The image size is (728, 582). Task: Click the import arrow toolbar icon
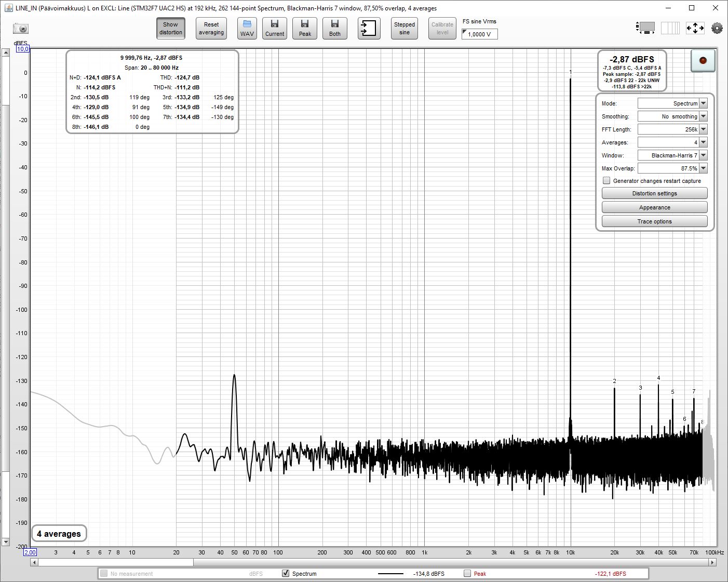point(369,28)
